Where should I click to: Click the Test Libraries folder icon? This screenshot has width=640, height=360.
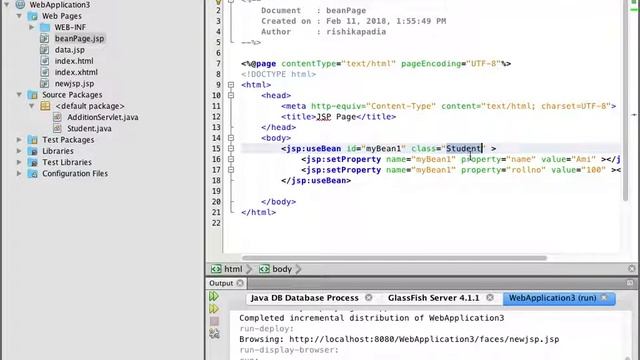[x=33, y=162]
